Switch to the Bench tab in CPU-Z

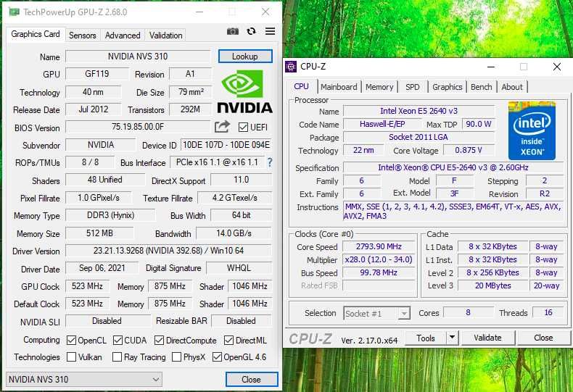pyautogui.click(x=482, y=87)
